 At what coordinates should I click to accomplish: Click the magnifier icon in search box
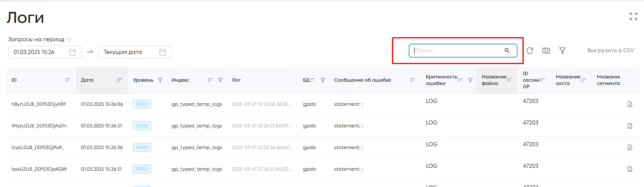507,51
